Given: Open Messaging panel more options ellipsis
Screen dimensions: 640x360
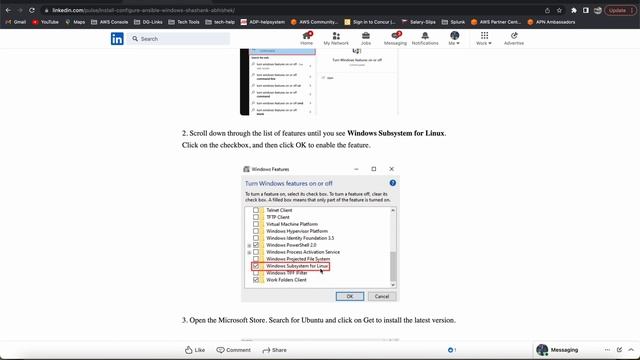Looking at the screenshot, I should click(x=607, y=350).
